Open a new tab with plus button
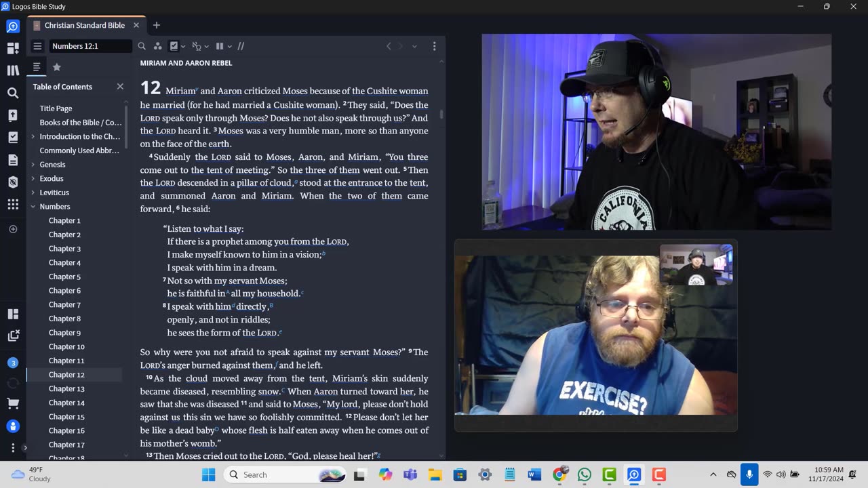The image size is (868, 488). 156,25
